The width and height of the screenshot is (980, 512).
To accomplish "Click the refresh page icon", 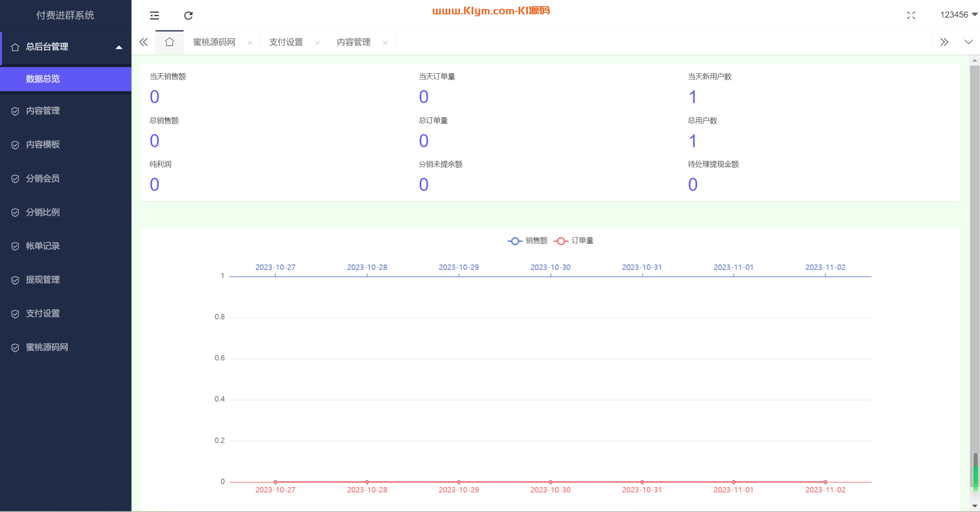I will click(x=189, y=16).
